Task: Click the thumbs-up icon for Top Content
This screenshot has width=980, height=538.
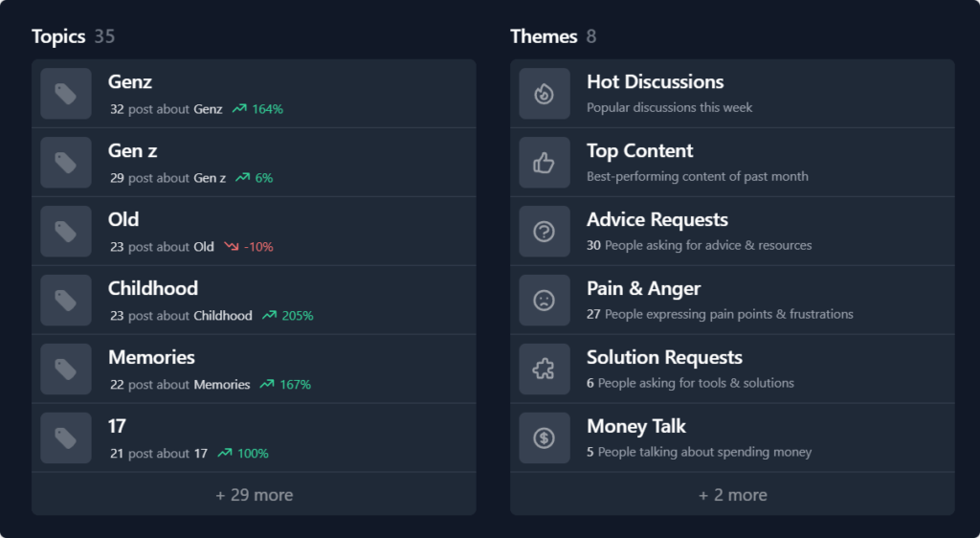Action: pyautogui.click(x=545, y=163)
